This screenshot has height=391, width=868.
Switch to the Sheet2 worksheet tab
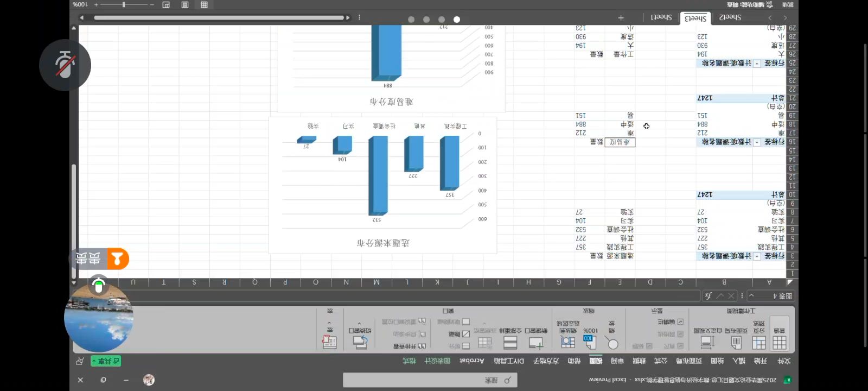point(730,17)
